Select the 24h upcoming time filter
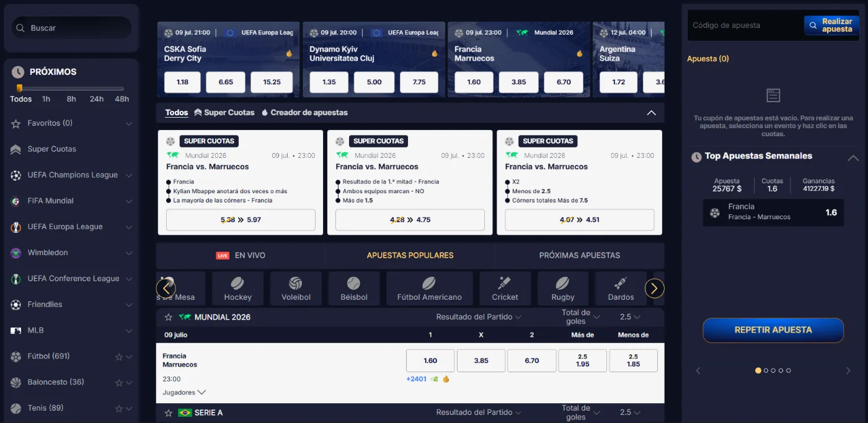 click(96, 99)
